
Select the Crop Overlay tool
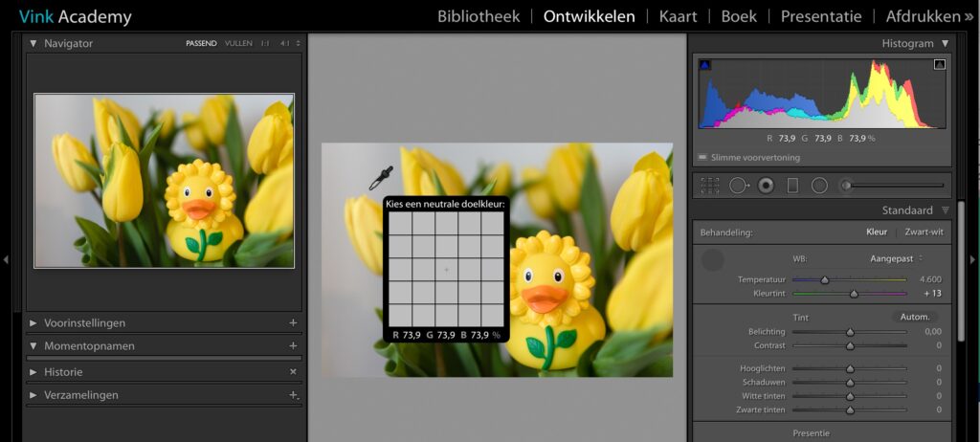click(710, 186)
